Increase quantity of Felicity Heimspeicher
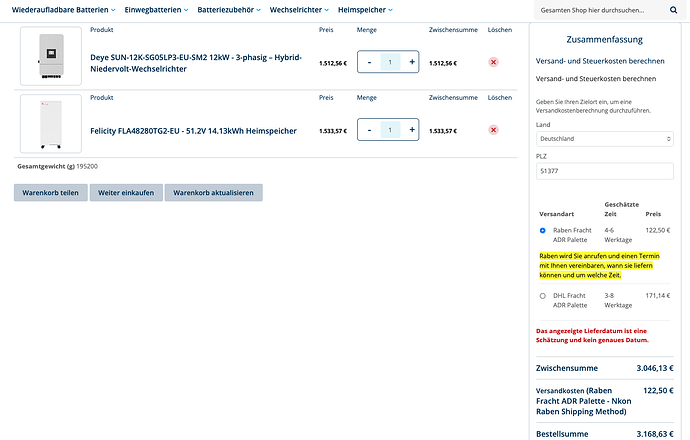The width and height of the screenshot is (690, 440). 412,130
